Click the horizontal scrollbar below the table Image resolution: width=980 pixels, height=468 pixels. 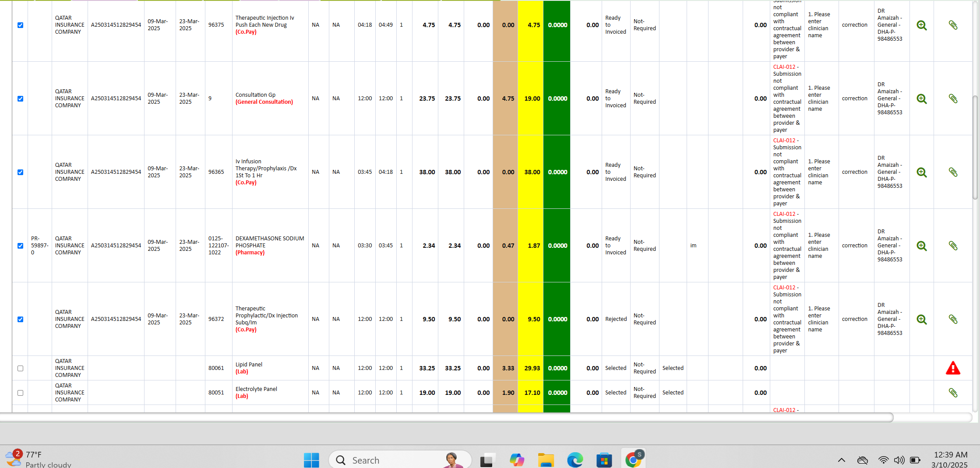point(447,418)
